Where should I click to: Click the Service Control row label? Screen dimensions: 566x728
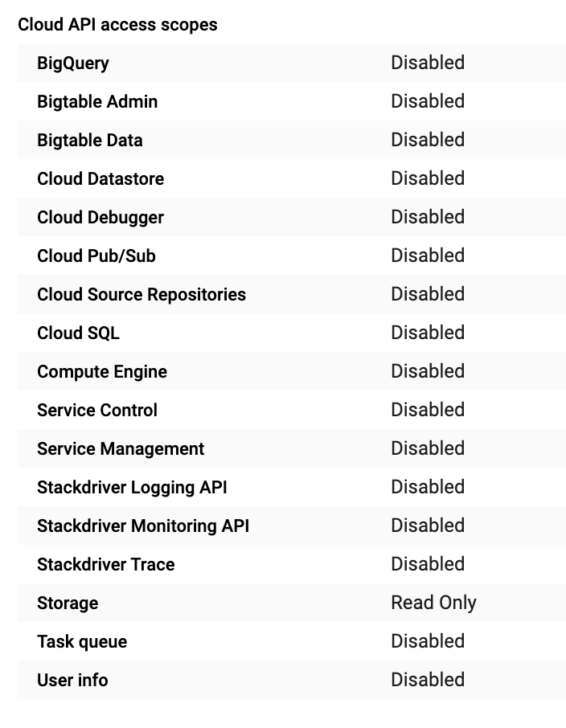tap(97, 410)
